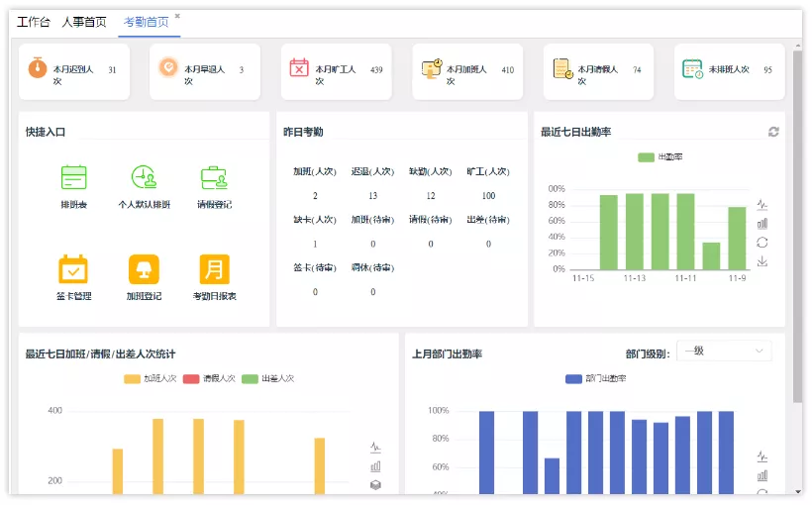Click the 请假(待审) label
This screenshot has height=505, width=812.
(x=431, y=220)
